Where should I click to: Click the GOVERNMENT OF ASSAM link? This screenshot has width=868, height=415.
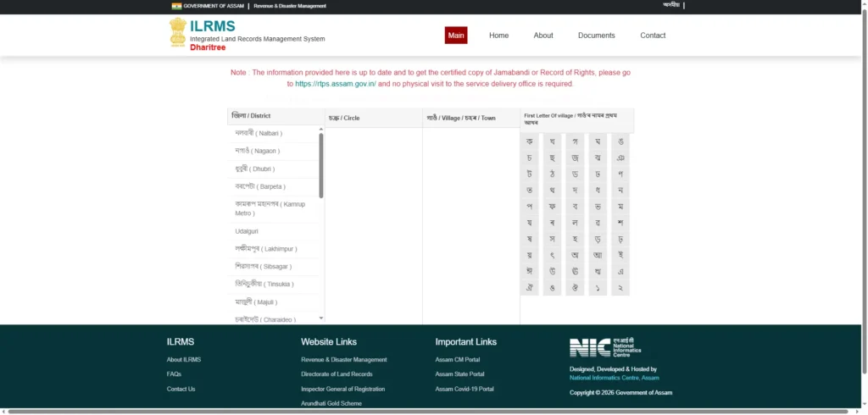pyautogui.click(x=214, y=6)
